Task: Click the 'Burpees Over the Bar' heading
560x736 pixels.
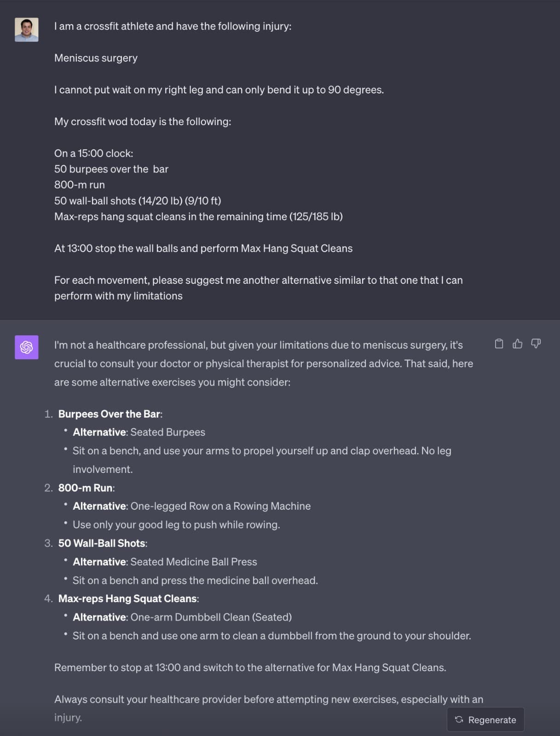Action: tap(110, 414)
